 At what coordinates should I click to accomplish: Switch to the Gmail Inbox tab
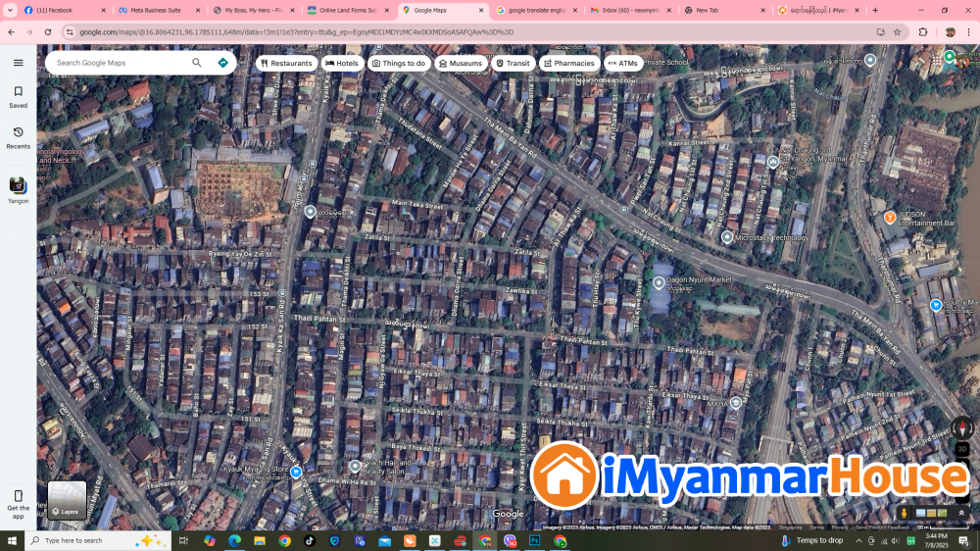click(x=630, y=10)
